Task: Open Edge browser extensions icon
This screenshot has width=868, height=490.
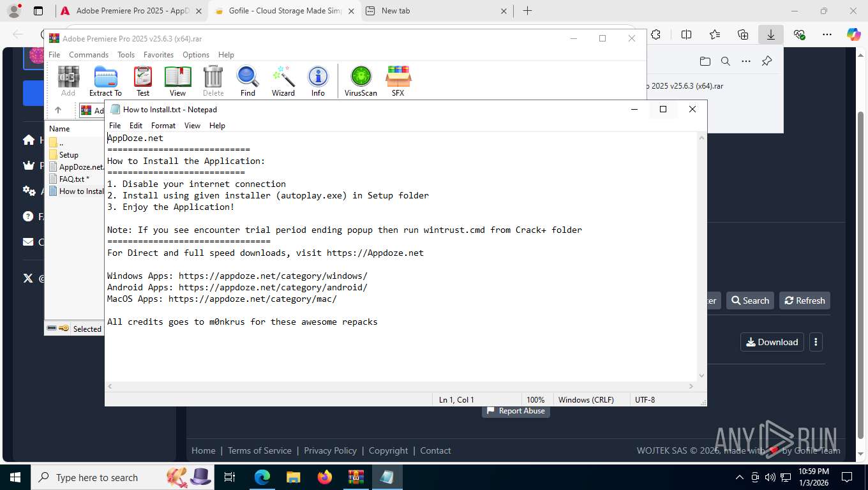Action: (655, 34)
